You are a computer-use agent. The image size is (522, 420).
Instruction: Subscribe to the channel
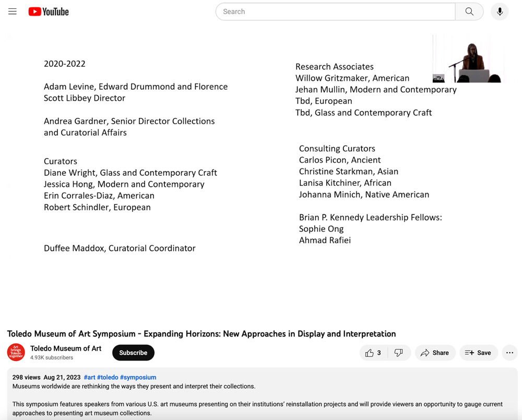[x=133, y=353]
